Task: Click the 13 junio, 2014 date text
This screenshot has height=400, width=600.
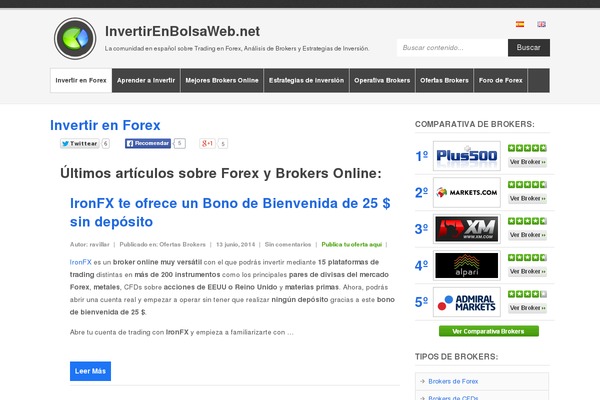Action: [x=235, y=244]
